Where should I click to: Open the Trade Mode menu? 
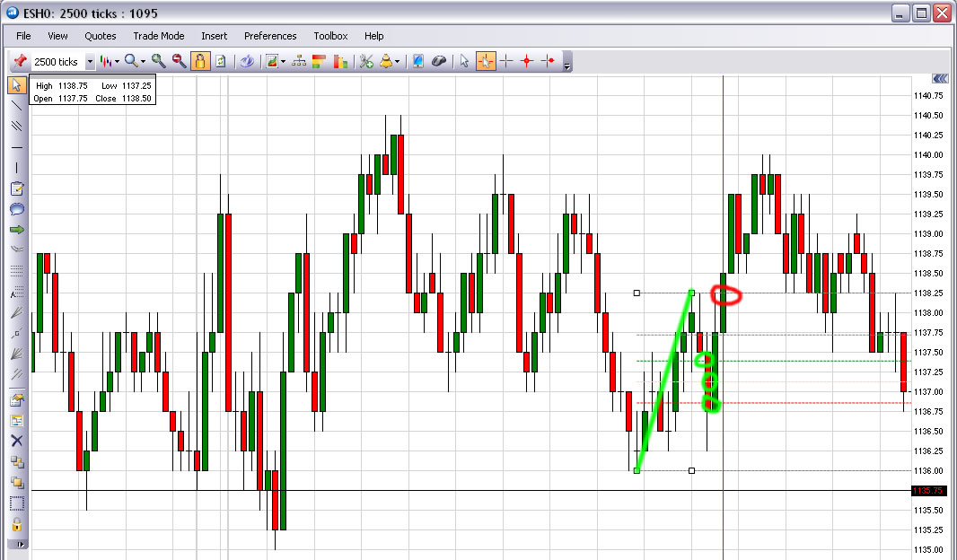(x=159, y=36)
